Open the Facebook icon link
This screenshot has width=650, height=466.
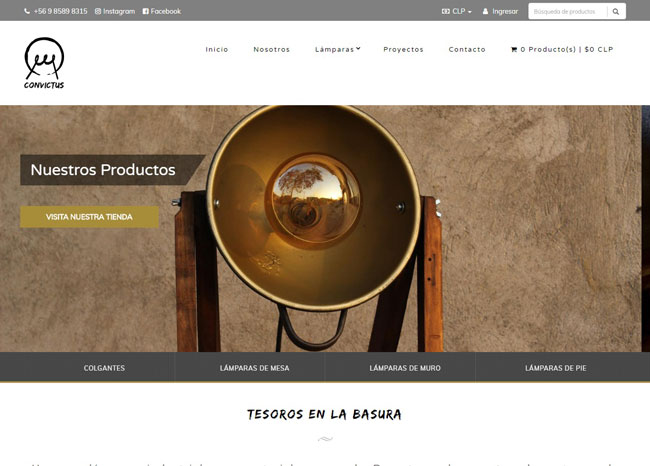pos(146,12)
